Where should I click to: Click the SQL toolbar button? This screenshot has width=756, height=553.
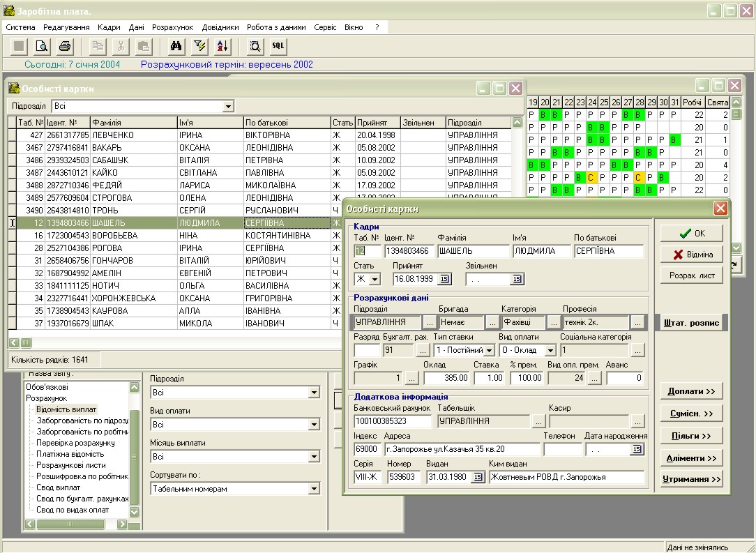(278, 47)
